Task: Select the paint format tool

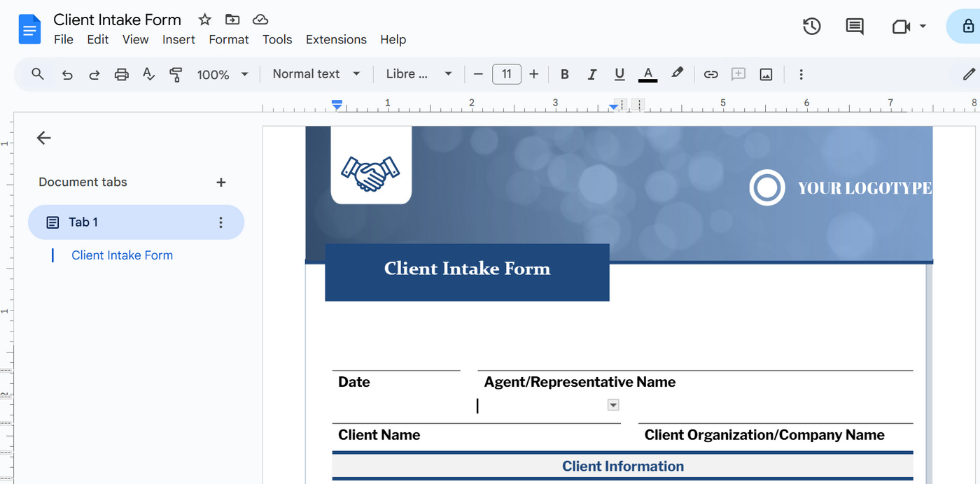Action: point(176,74)
